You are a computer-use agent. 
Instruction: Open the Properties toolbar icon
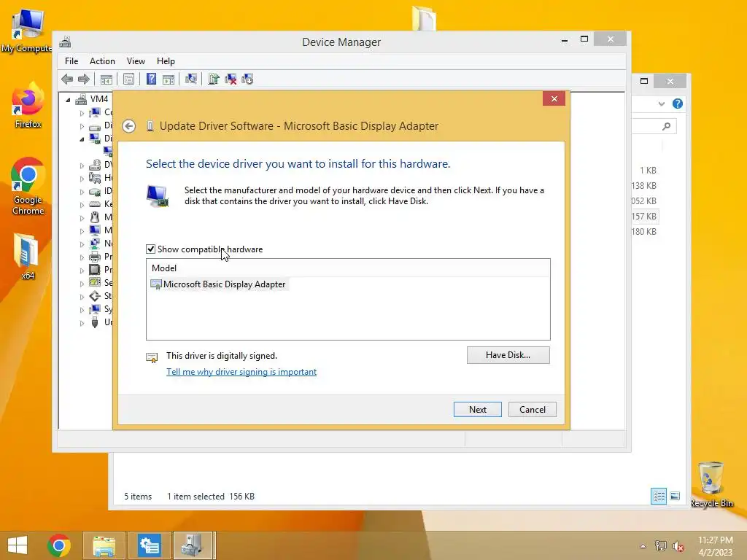point(128,79)
